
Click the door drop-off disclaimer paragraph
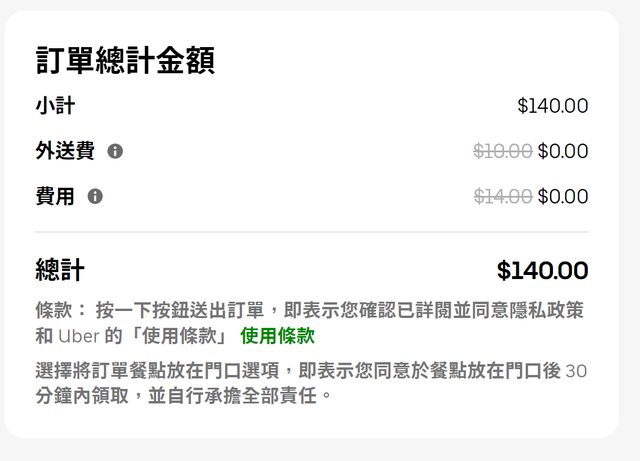[300, 383]
